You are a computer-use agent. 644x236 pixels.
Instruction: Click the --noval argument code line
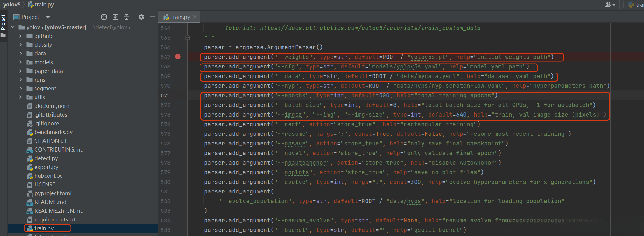tap(352, 153)
